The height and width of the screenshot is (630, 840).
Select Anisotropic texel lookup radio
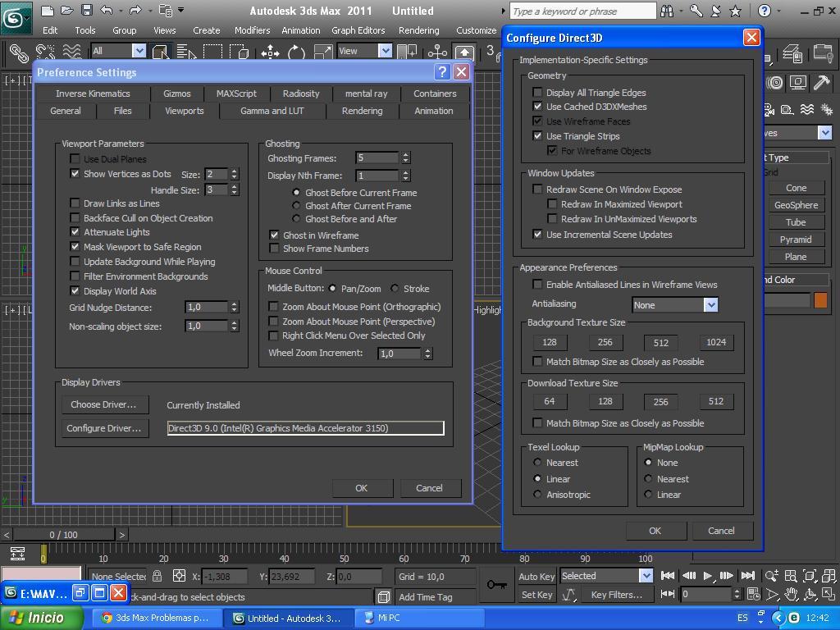point(537,495)
